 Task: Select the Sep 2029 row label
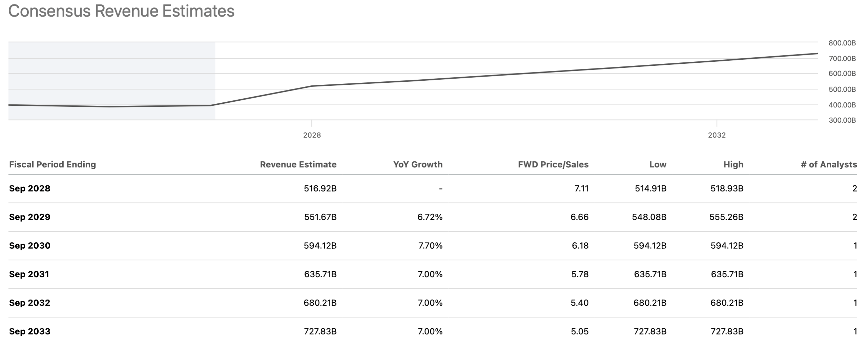pyautogui.click(x=30, y=217)
